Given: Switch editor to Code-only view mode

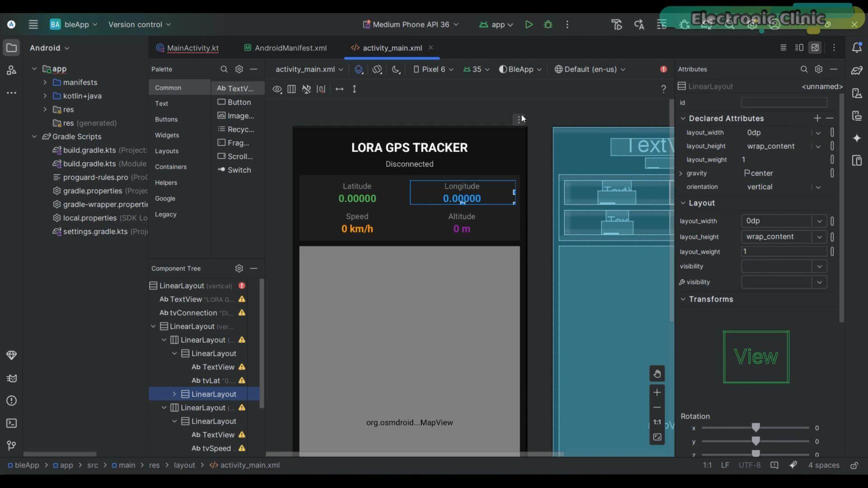Looking at the screenshot, I should coord(783,47).
